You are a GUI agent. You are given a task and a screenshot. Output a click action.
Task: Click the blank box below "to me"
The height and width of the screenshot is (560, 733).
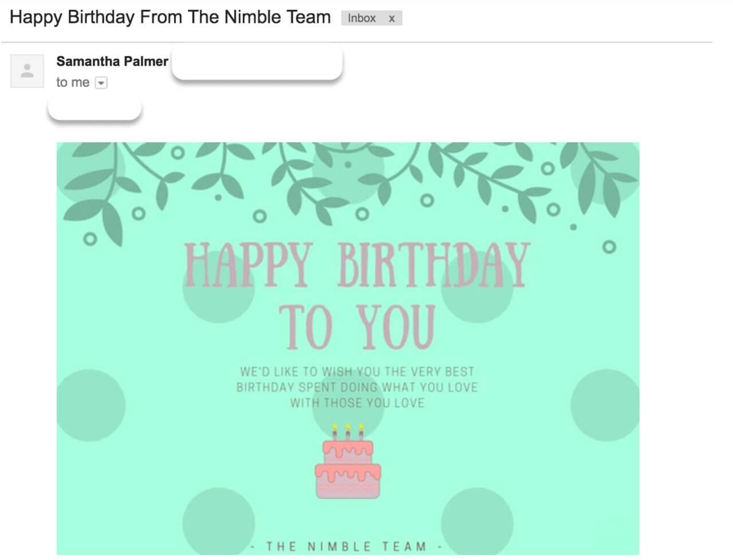[94, 108]
